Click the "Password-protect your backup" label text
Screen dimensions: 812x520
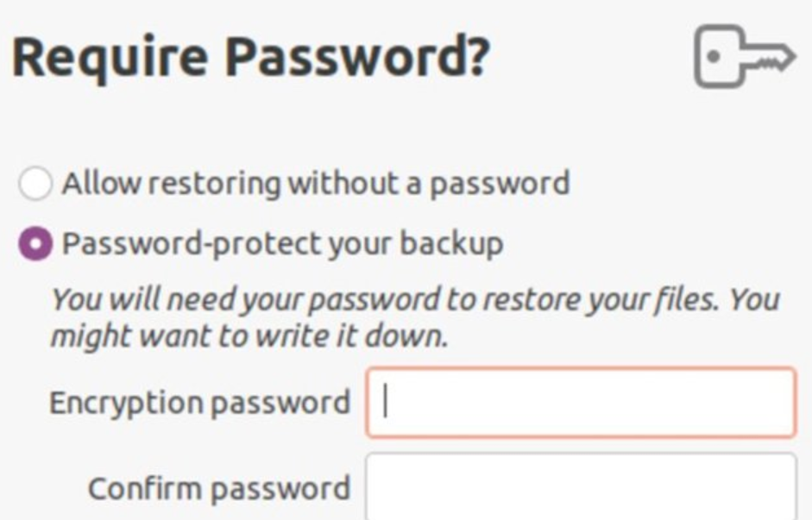[282, 244]
